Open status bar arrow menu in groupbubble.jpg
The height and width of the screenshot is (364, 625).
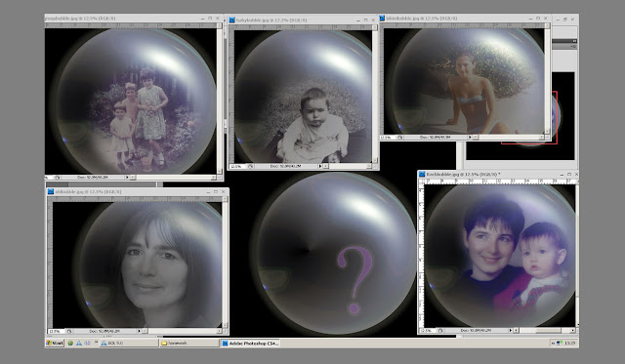coord(127,178)
